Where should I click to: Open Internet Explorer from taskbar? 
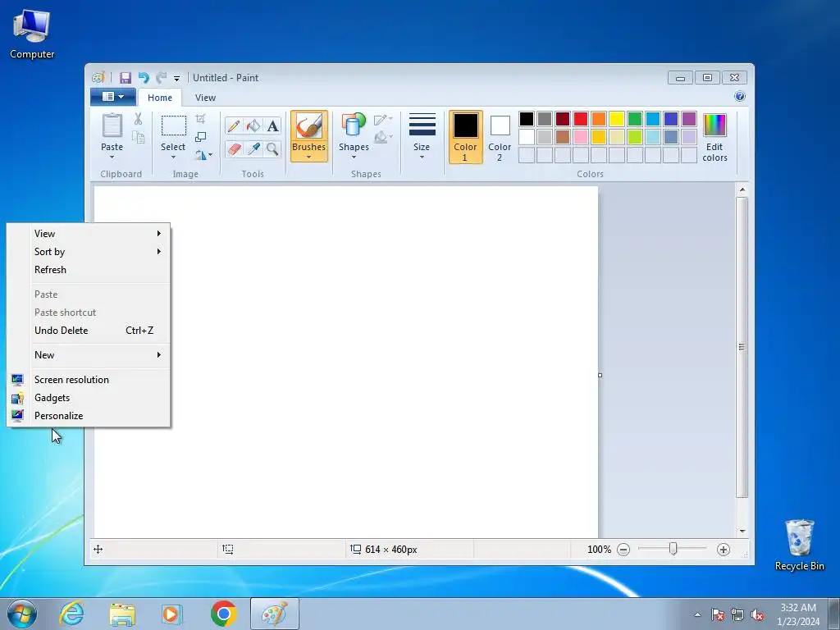pos(71,614)
